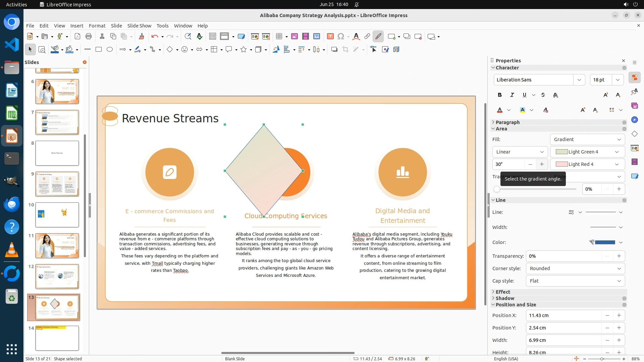Screen dimensions: 644x362
Task: Click the Insert Text Box icon
Action: click(x=330, y=37)
